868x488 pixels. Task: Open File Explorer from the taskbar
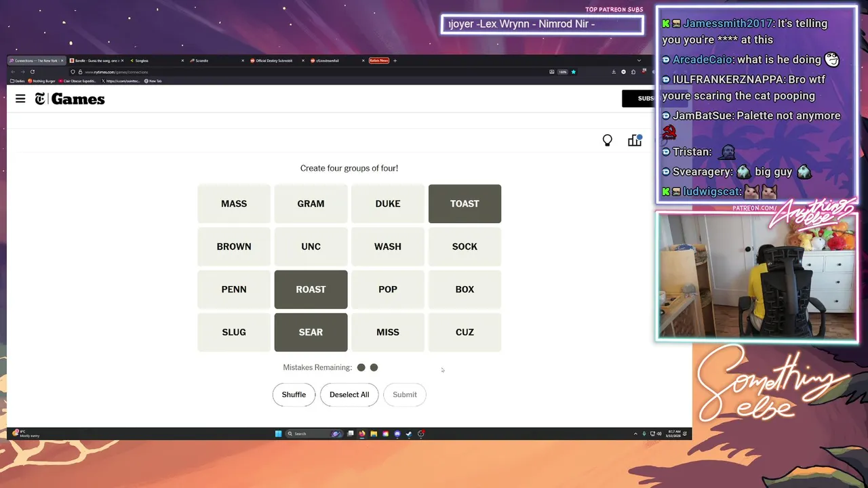pyautogui.click(x=374, y=434)
